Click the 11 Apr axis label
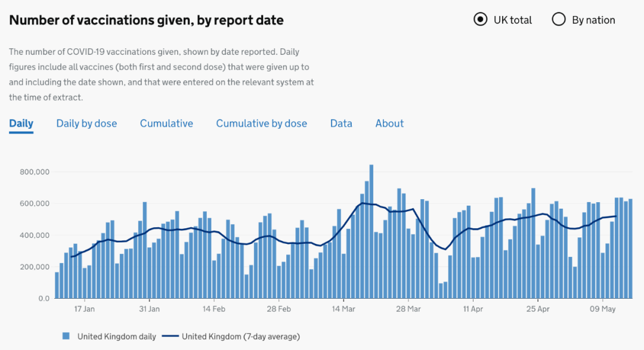This screenshot has height=350, width=644. (x=473, y=309)
